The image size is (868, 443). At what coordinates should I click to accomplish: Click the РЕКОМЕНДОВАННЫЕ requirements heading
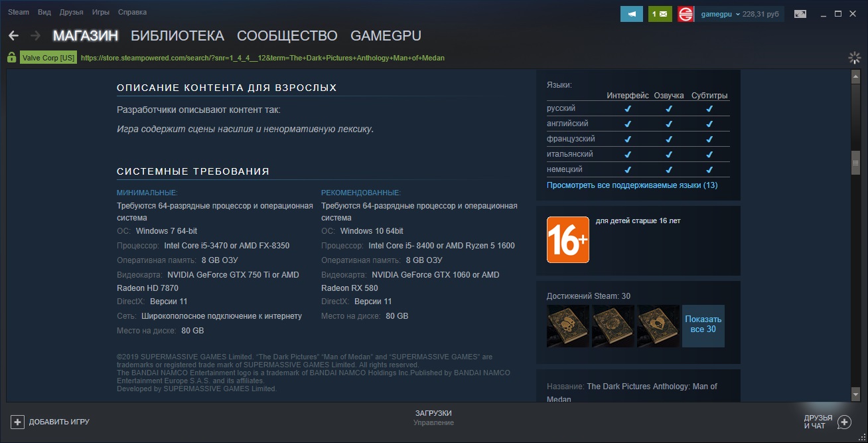361,193
